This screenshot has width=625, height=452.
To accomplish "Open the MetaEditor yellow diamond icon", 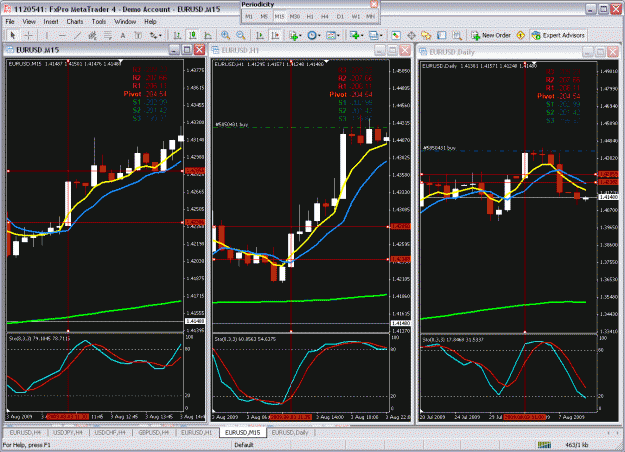I will (x=521, y=35).
